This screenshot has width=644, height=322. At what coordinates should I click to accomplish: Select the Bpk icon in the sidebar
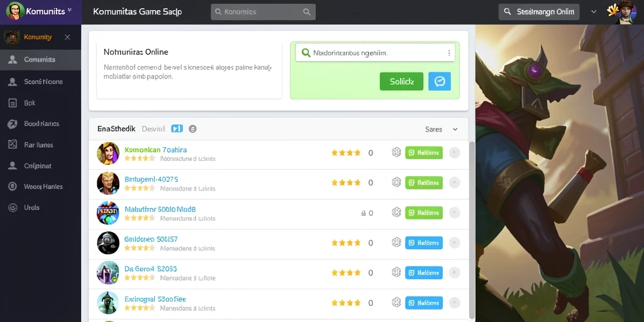point(13,103)
